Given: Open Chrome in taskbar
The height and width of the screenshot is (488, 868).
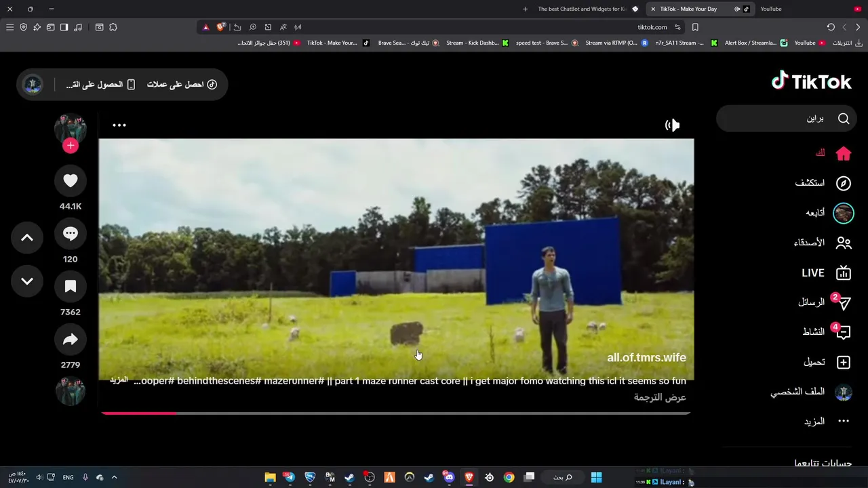Looking at the screenshot, I should coord(509,477).
